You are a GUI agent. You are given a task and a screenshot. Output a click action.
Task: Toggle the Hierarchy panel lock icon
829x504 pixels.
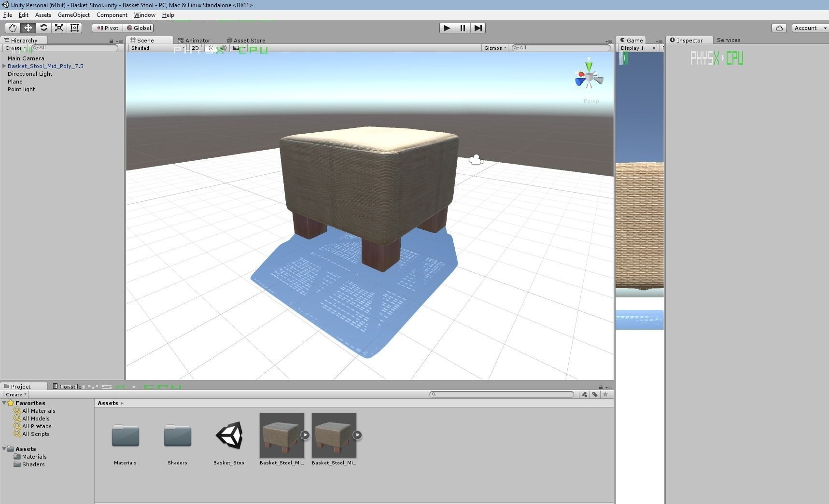coord(111,41)
